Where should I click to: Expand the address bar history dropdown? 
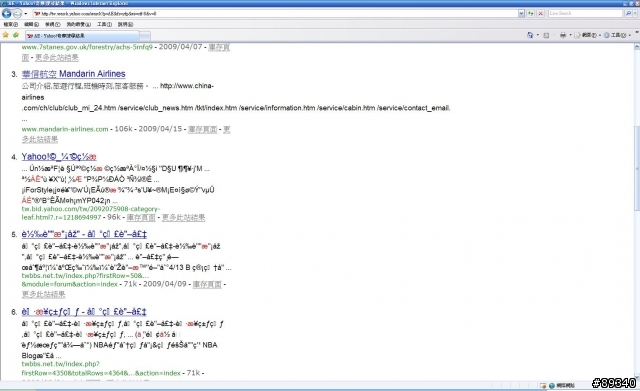521,13
